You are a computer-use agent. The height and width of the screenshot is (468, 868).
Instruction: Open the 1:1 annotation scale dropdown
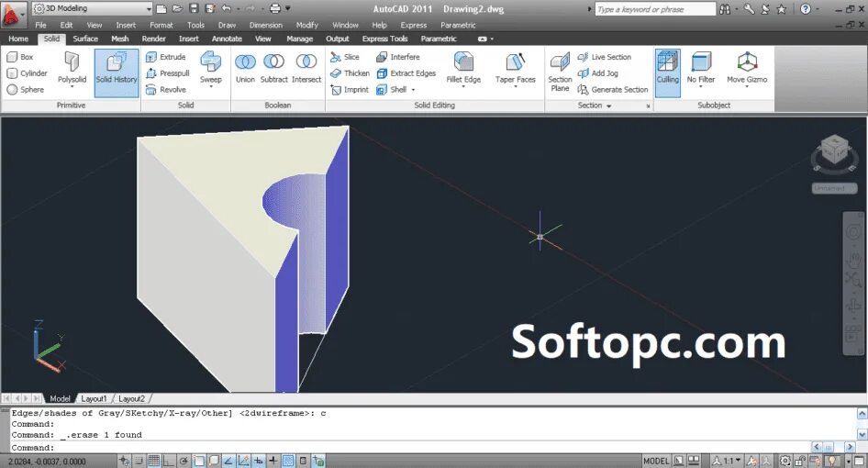pos(727,461)
